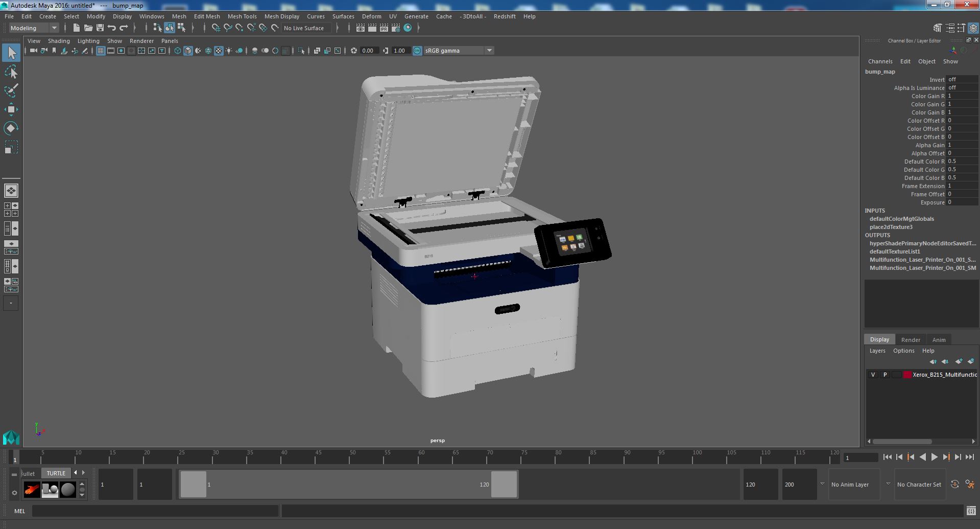The width and height of the screenshot is (980, 529).
Task: Redo the last undone action
Action: click(x=124, y=28)
